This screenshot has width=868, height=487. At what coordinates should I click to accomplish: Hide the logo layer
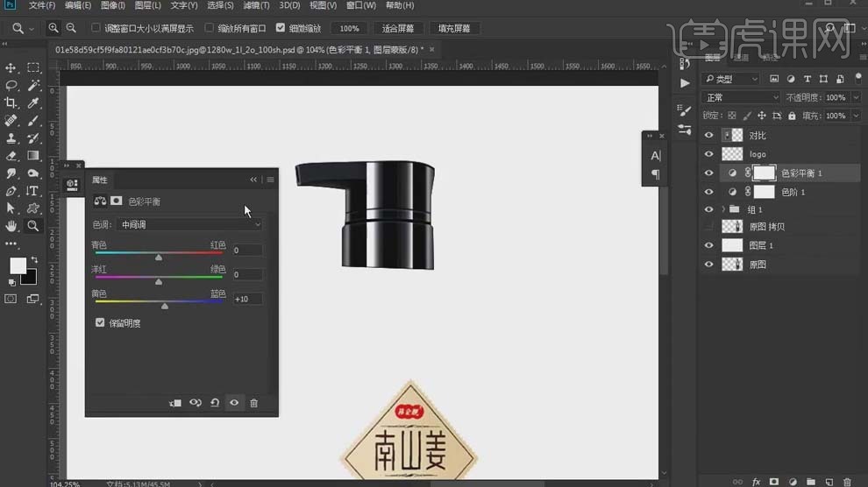pos(708,154)
